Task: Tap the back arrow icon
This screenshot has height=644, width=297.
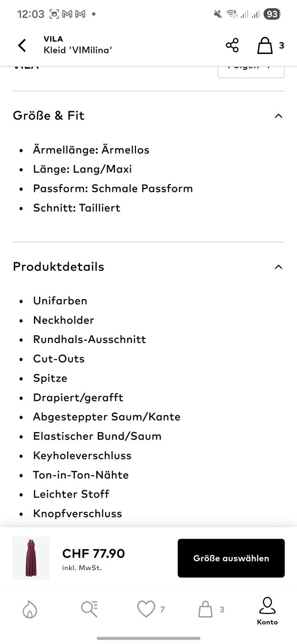Action: [x=22, y=45]
